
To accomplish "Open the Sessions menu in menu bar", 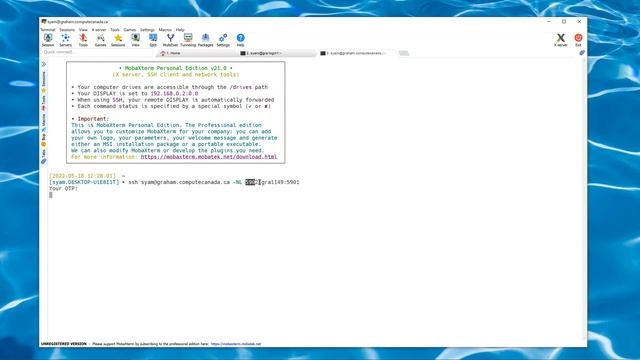I will 67,30.
